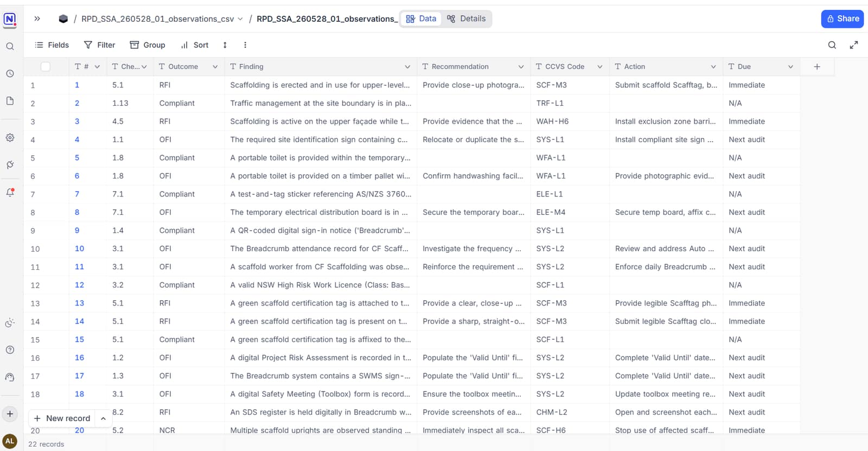This screenshot has width=868, height=451.
Task: Open record link number 18
Action: click(79, 394)
